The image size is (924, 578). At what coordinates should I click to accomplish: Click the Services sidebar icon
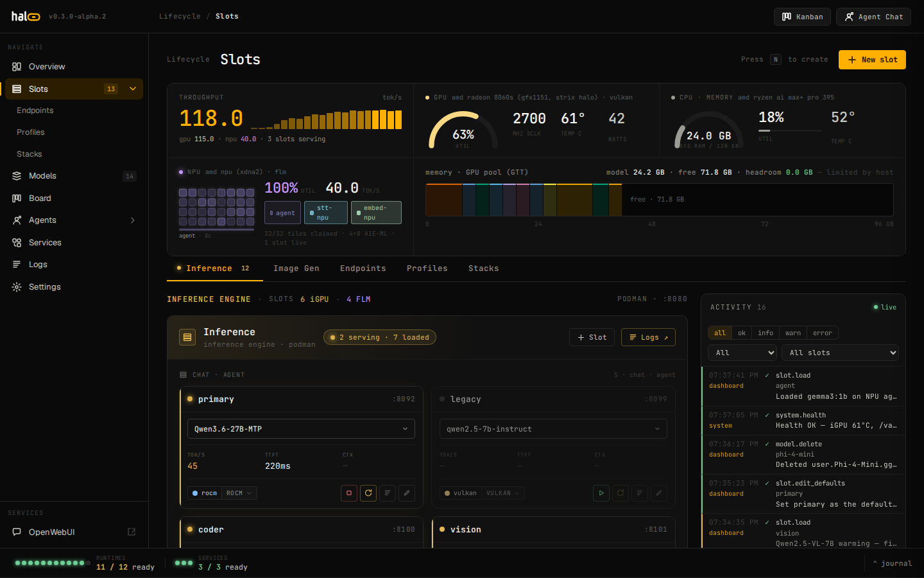click(x=17, y=243)
